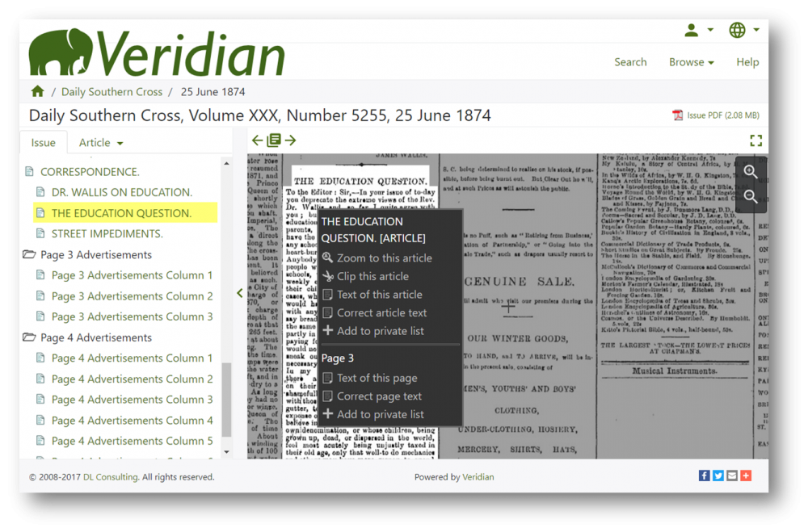Open more sharing options plus icon
This screenshot has width=808, height=532.
tap(746, 475)
